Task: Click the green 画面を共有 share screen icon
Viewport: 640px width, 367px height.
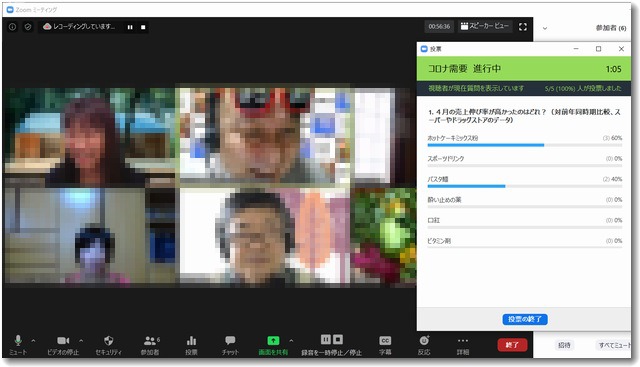Action: 273,340
